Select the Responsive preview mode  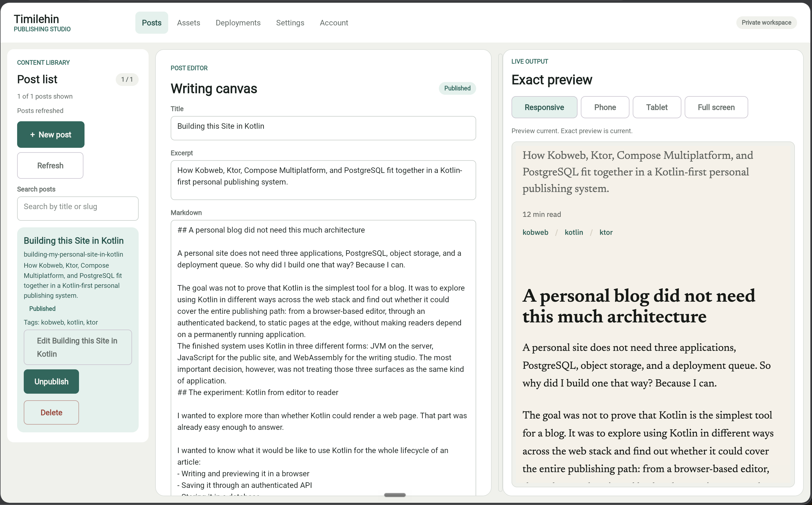click(x=544, y=107)
